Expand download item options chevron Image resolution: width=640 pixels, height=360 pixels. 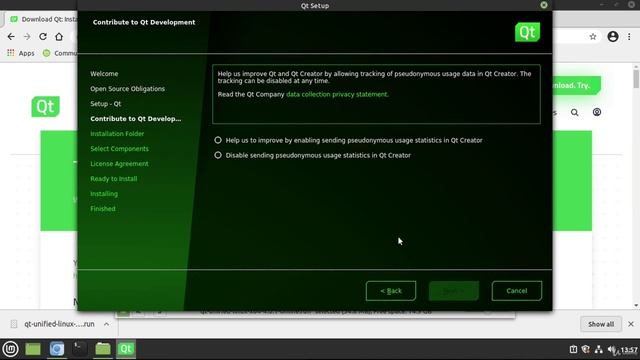click(x=107, y=324)
